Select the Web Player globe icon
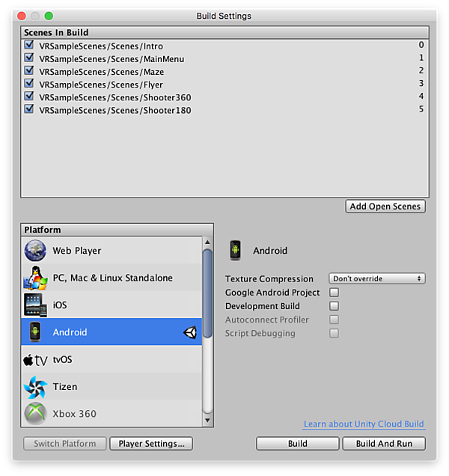Image resolution: width=449 pixels, height=476 pixels. coord(35,251)
